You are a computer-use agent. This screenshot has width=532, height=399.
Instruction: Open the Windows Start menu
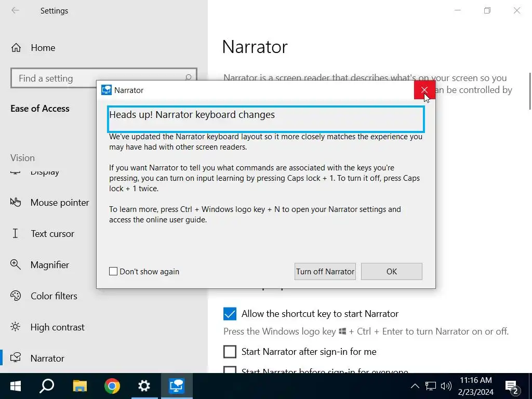coord(15,386)
